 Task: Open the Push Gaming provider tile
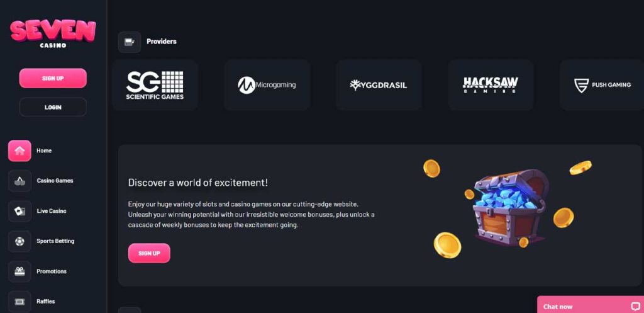(x=602, y=85)
